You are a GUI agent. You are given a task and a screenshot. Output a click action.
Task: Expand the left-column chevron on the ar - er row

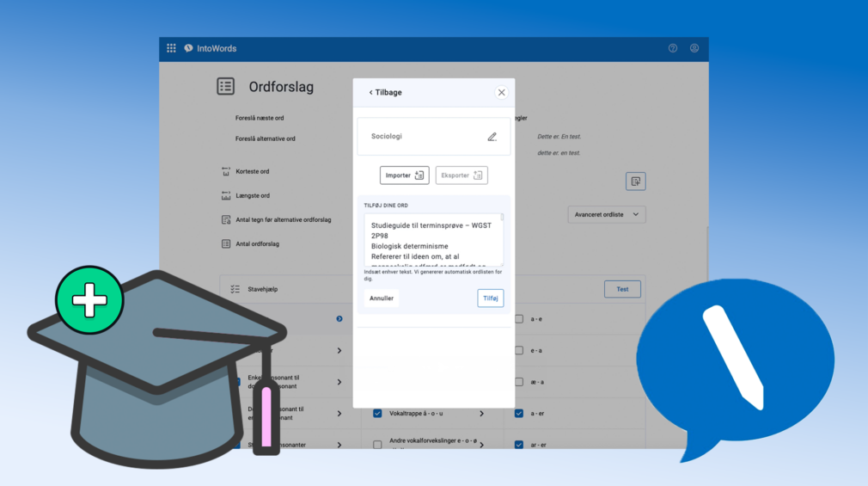pyautogui.click(x=339, y=445)
